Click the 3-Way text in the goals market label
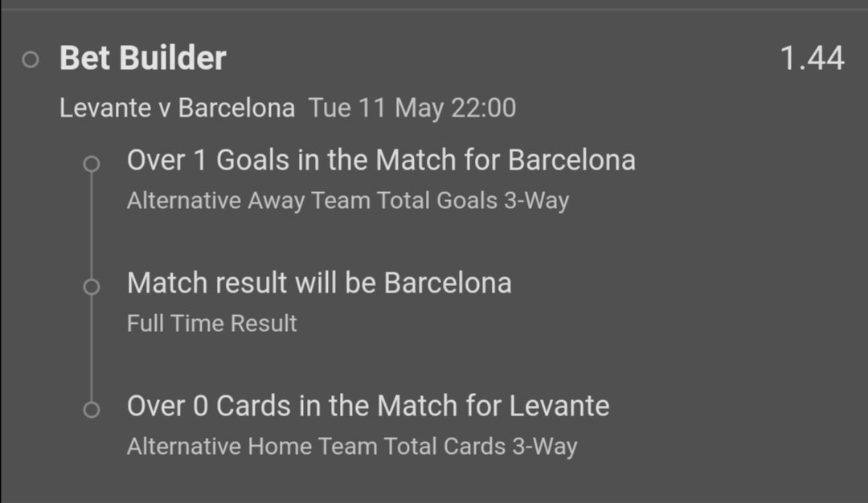 pyautogui.click(x=536, y=201)
